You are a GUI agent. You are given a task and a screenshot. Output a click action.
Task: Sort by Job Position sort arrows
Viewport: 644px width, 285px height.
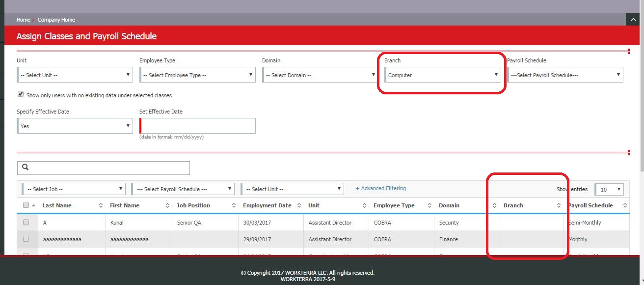coord(234,205)
